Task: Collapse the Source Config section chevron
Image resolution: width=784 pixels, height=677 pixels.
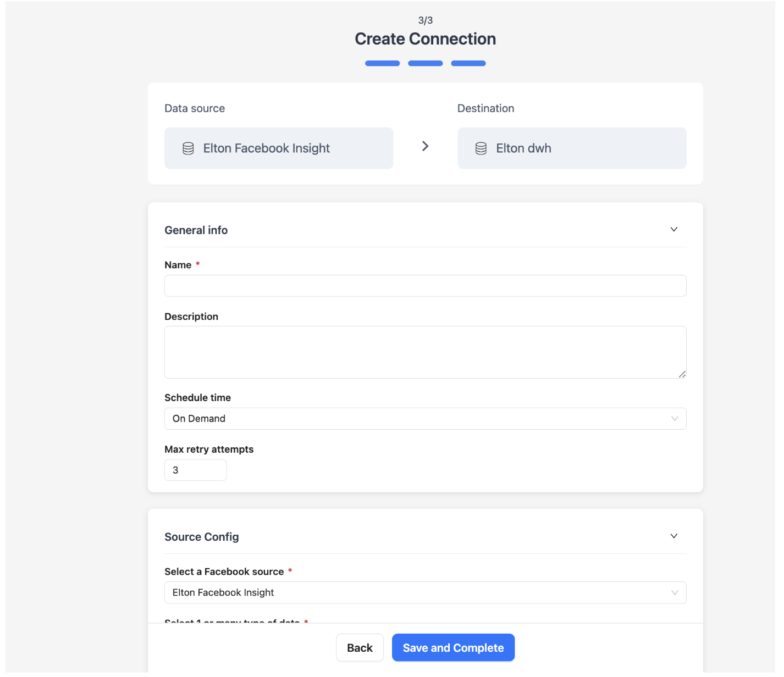Action: tap(673, 536)
